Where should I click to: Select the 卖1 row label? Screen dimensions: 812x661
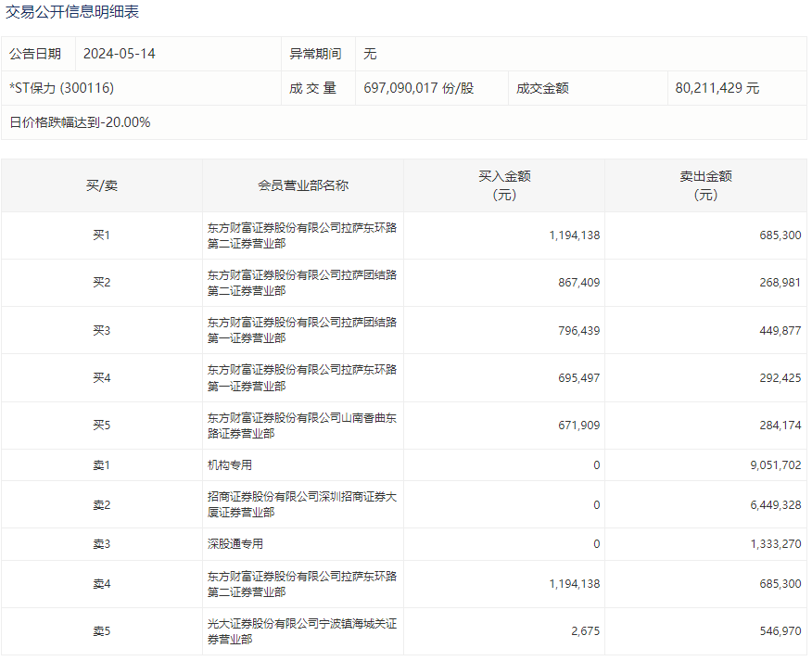[102, 465]
